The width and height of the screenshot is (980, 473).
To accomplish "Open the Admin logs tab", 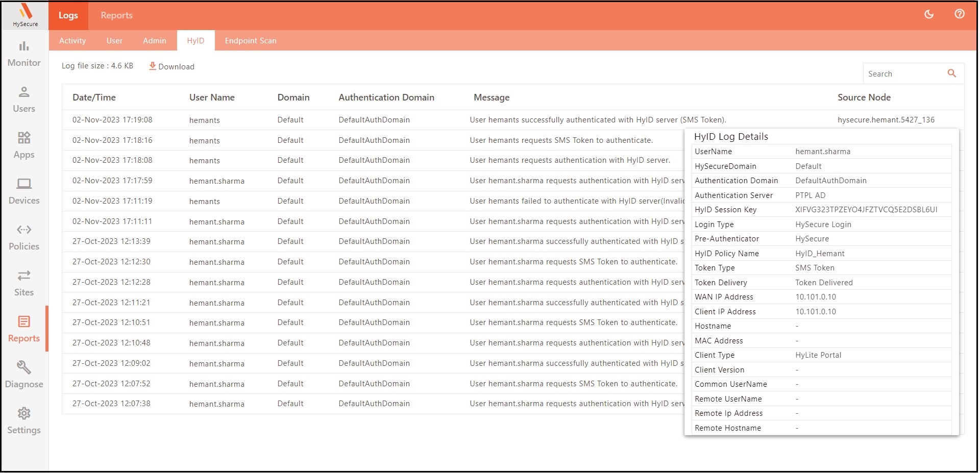I will tap(155, 41).
